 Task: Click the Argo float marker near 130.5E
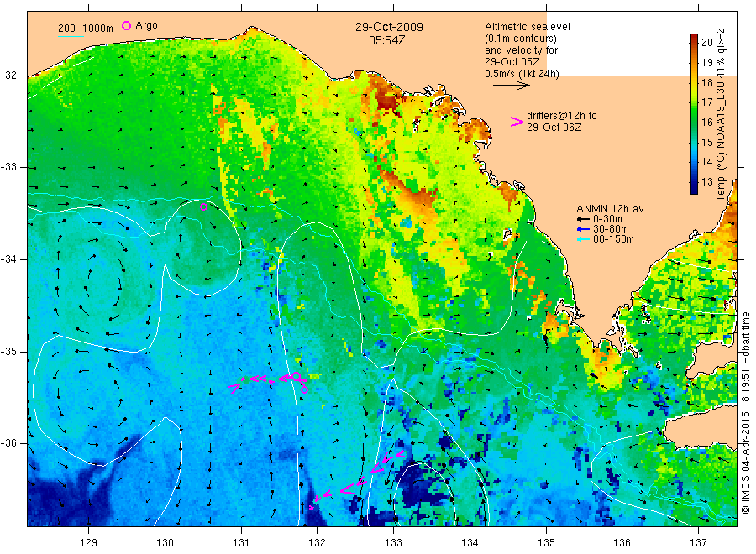(x=203, y=207)
